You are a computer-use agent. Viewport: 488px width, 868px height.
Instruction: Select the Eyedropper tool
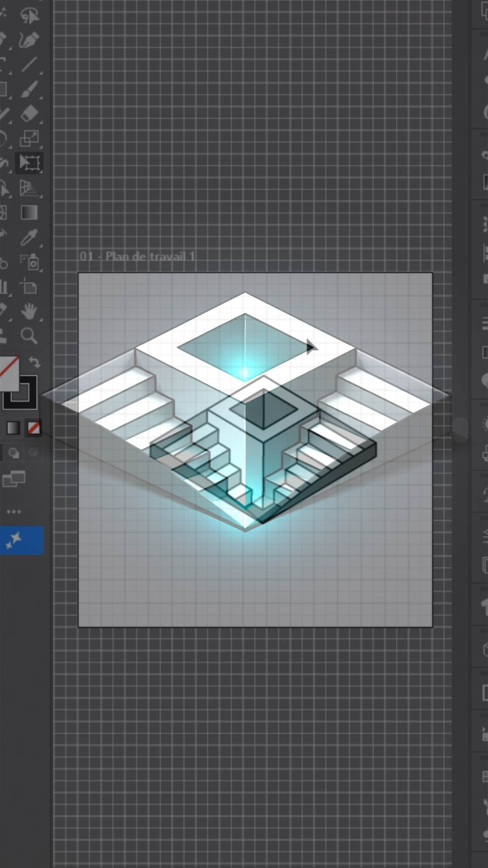pyautogui.click(x=29, y=237)
